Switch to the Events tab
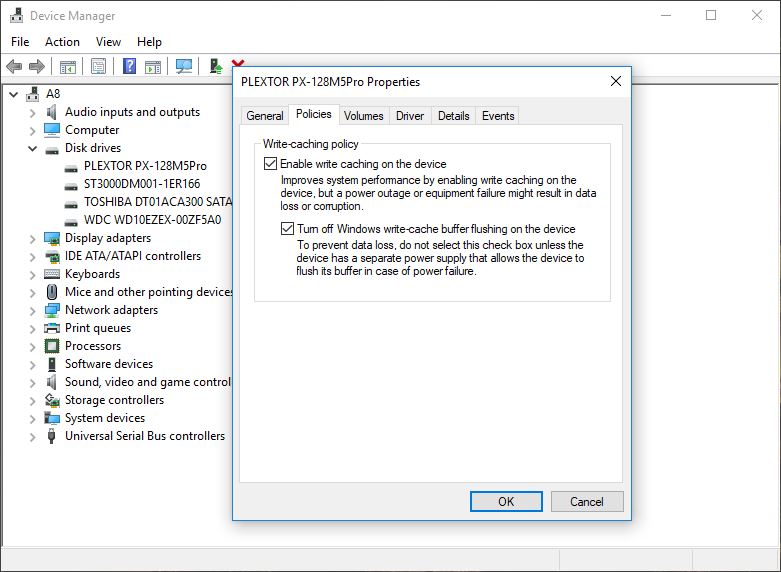The height and width of the screenshot is (572, 781). coord(498,116)
